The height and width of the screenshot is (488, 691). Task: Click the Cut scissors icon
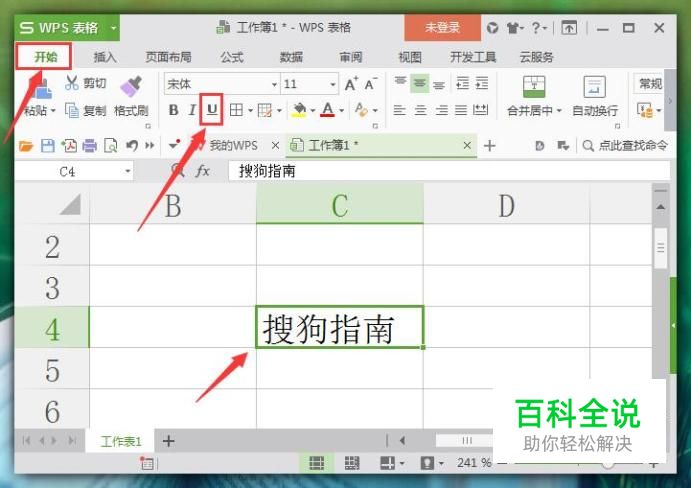tap(71, 83)
